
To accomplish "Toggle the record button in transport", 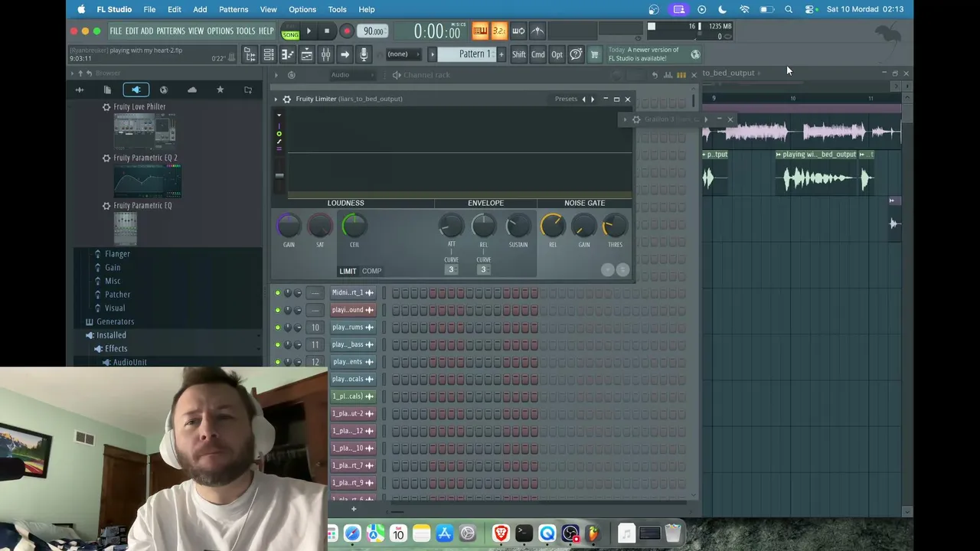I will pyautogui.click(x=346, y=31).
